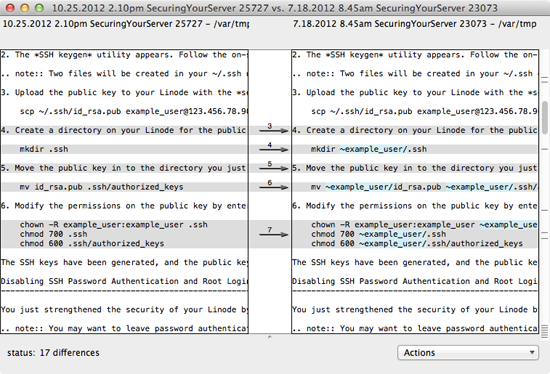This screenshot has height=374, width=550.
Task: Click left line "6. Modify the permissions on the public key"
Action: coord(124,206)
